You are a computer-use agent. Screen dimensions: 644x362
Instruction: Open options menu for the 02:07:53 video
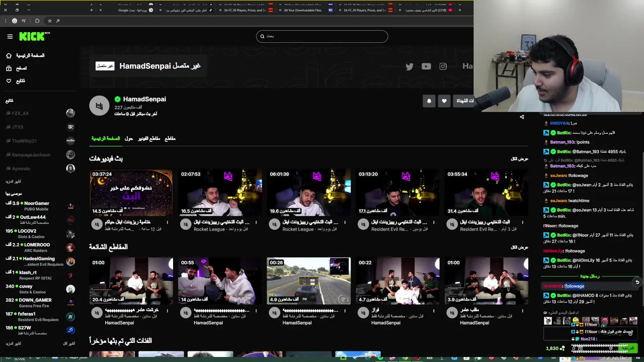(256, 222)
